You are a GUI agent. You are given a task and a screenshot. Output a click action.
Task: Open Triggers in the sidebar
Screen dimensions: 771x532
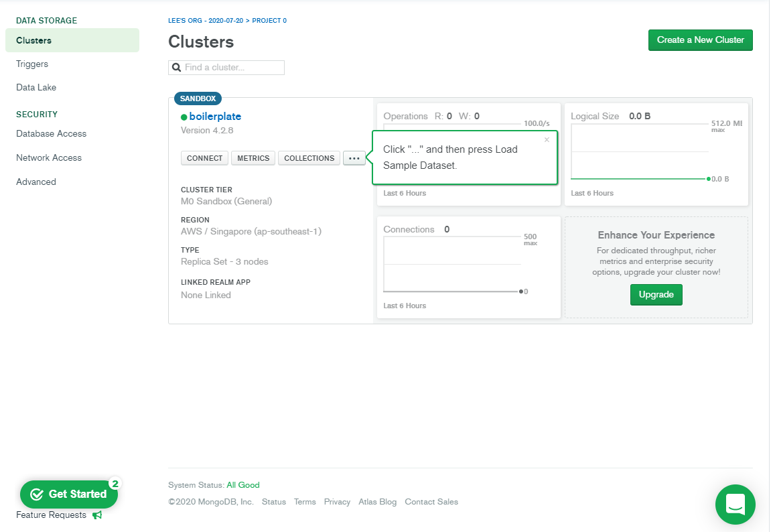click(x=32, y=64)
